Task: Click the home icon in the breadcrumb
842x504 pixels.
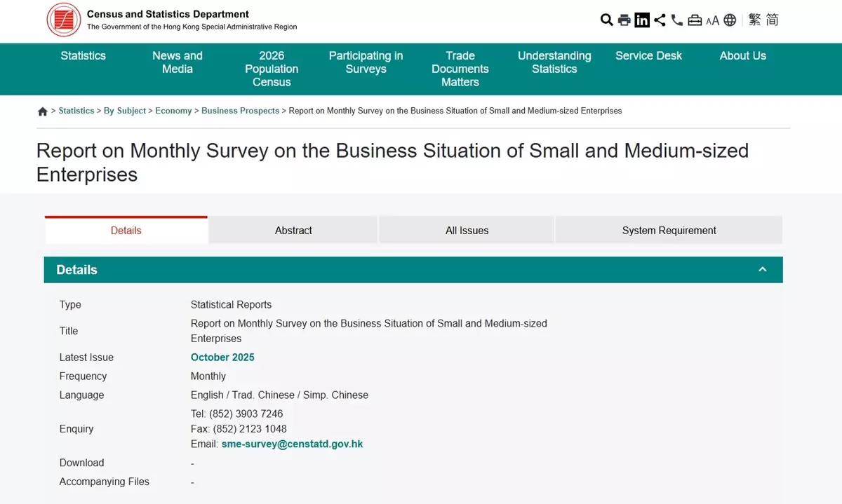Action: pyautogui.click(x=42, y=111)
